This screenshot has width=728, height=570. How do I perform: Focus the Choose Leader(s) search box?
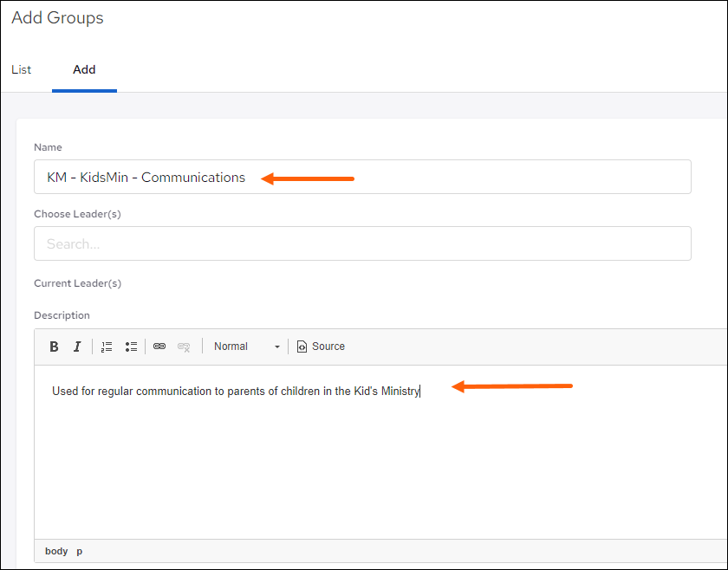click(362, 243)
